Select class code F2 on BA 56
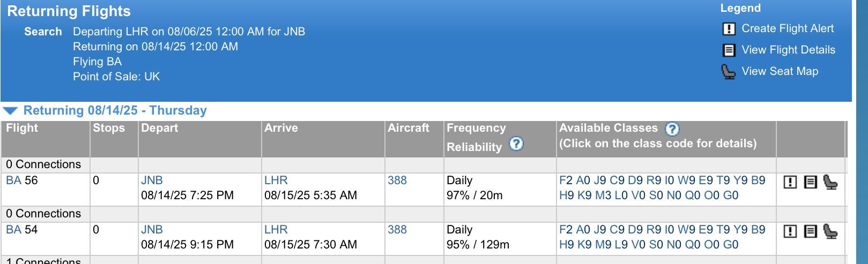Screen dimensions: 868x264 (x=566, y=180)
